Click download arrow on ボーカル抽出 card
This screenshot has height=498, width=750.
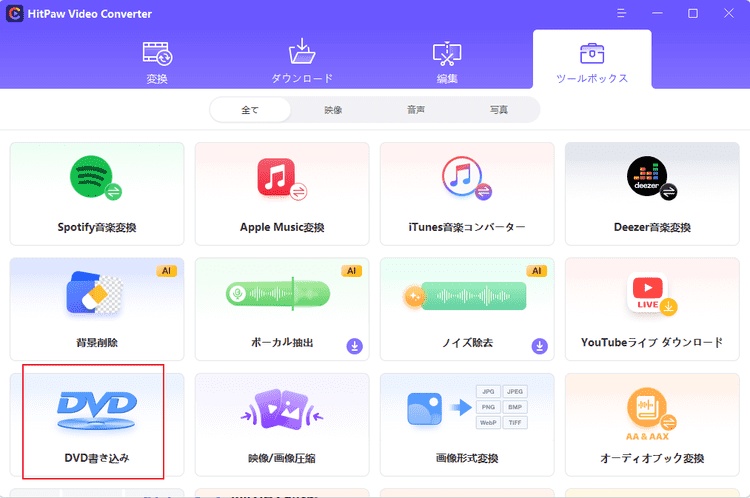tap(354, 346)
